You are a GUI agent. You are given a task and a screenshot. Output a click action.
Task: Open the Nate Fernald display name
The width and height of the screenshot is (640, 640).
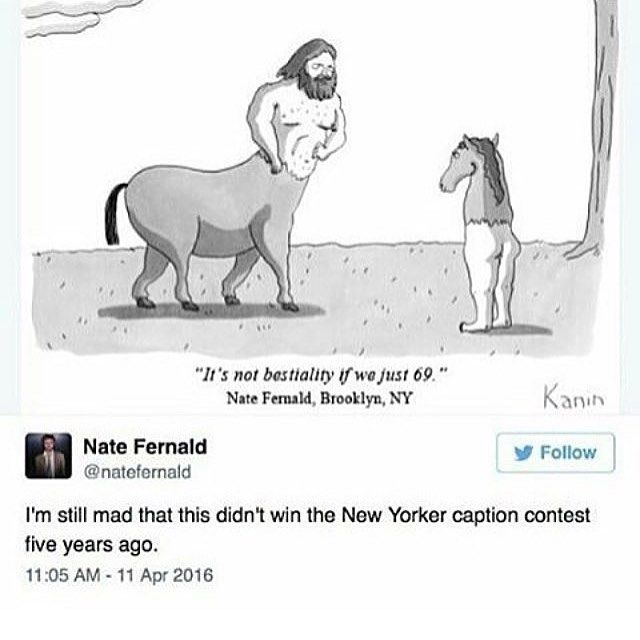[145, 447]
